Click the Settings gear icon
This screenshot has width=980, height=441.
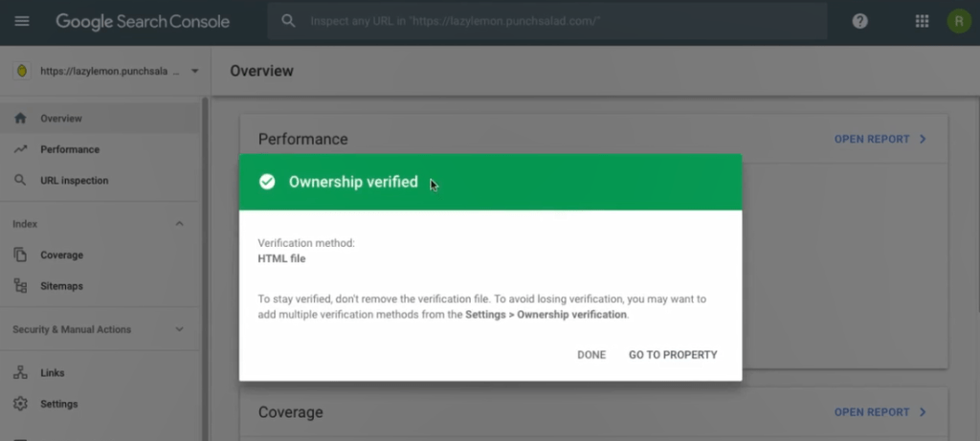(21, 404)
